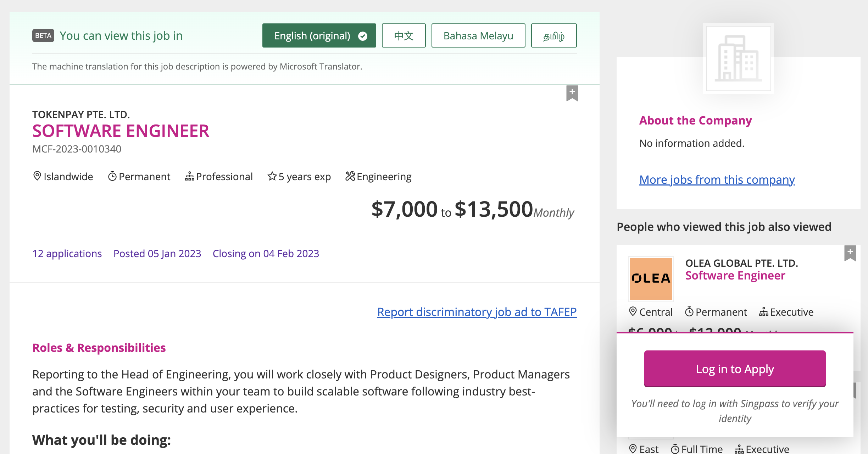The image size is (868, 454).
Task: Click the company building placeholder logo
Action: click(738, 59)
